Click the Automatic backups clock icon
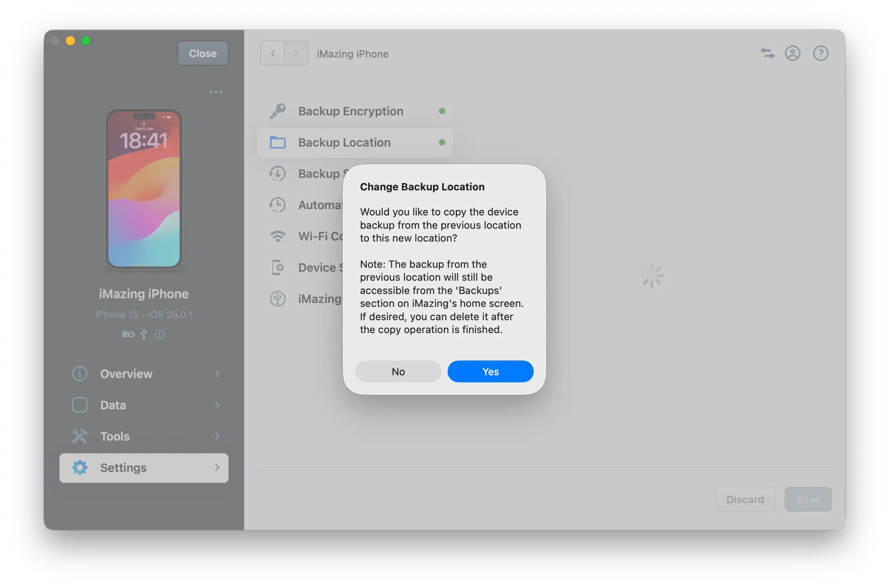This screenshot has height=588, width=889. pyautogui.click(x=278, y=204)
